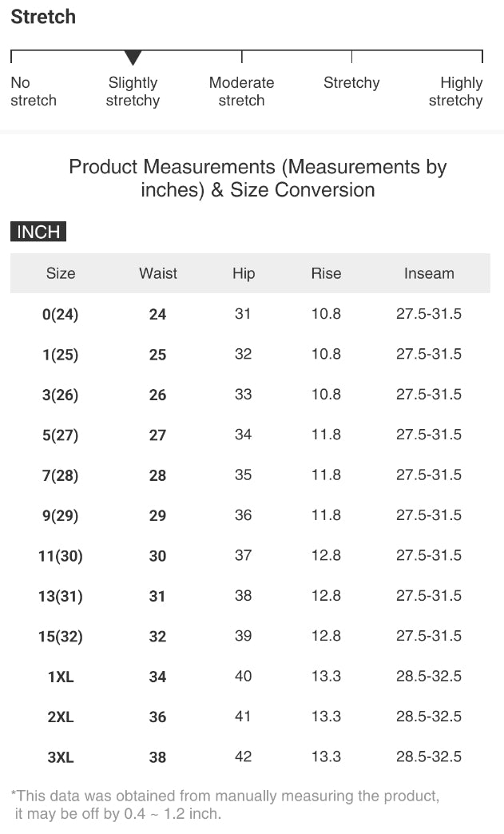The height and width of the screenshot is (834, 504).
Task: Click the Rise column header
Action: [326, 273]
